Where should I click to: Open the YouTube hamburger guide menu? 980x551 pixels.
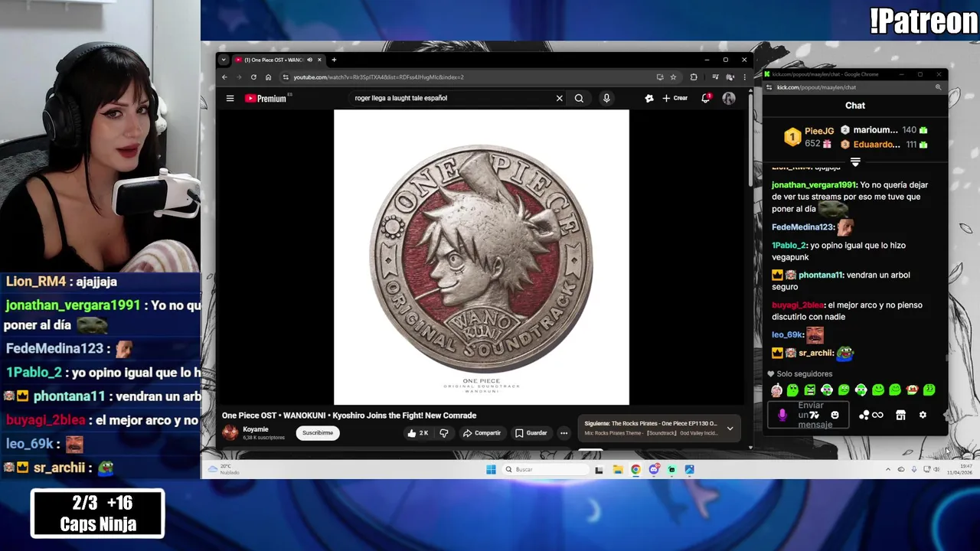pyautogui.click(x=230, y=98)
